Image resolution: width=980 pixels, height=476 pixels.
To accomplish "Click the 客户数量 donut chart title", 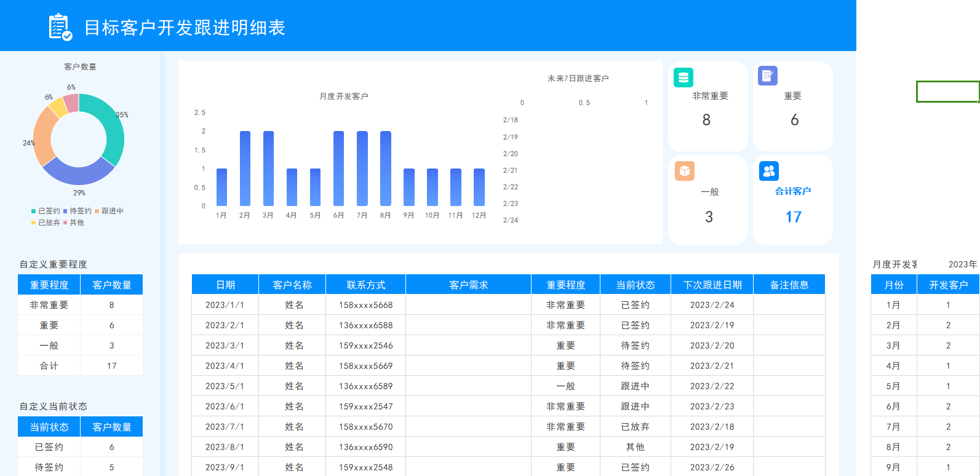I will click(x=80, y=67).
